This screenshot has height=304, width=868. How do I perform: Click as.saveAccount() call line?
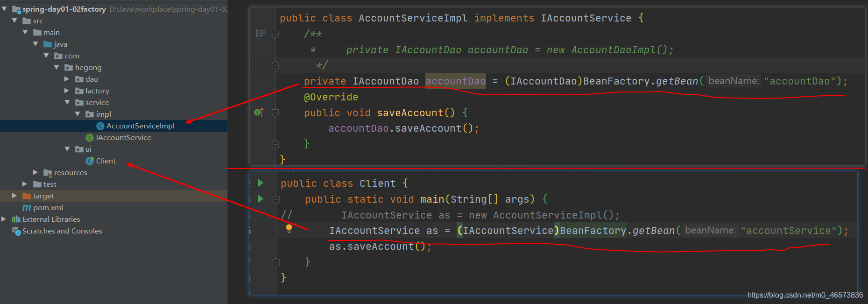coord(380,247)
